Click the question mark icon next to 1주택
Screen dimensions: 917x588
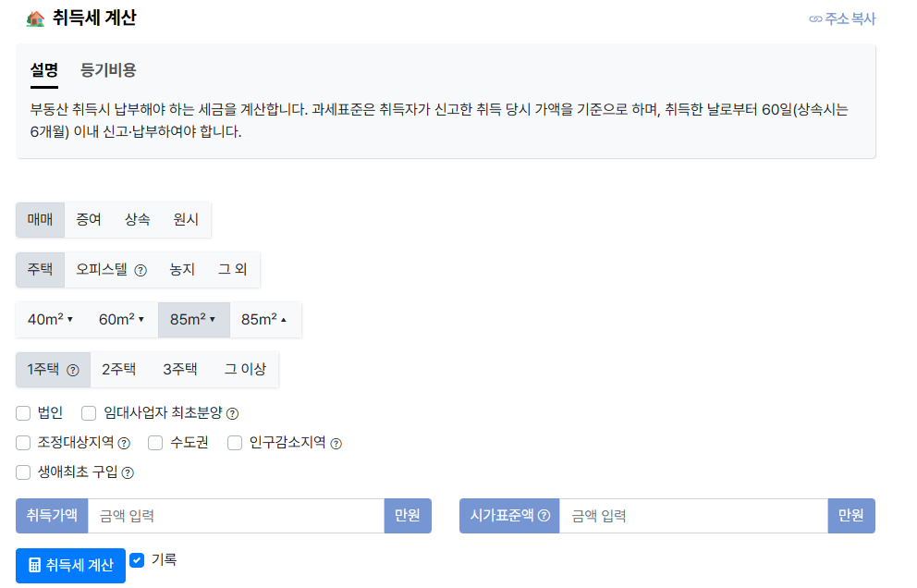pyautogui.click(x=75, y=369)
